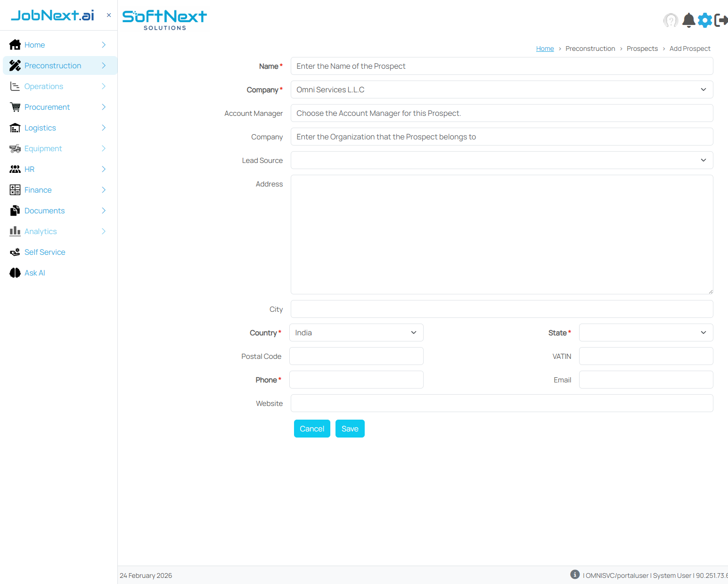Image resolution: width=728 pixels, height=584 pixels.
Task: Click the Analytics bar chart icon
Action: pos(15,231)
